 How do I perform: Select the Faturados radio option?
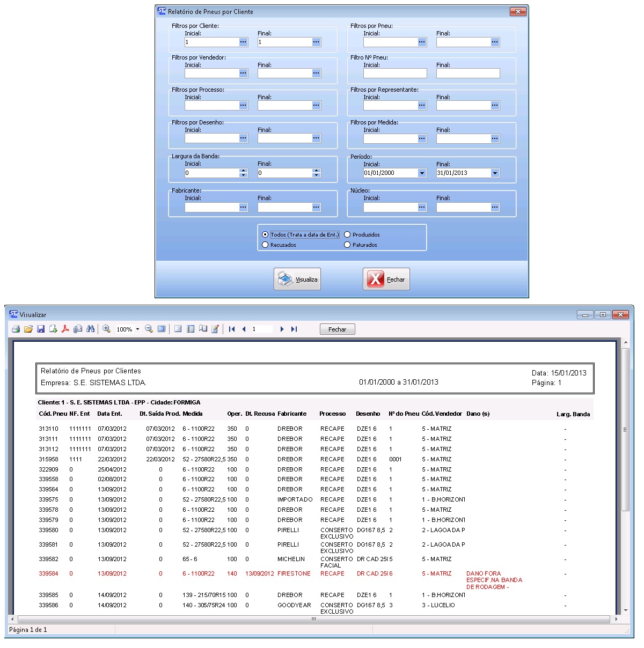(347, 245)
